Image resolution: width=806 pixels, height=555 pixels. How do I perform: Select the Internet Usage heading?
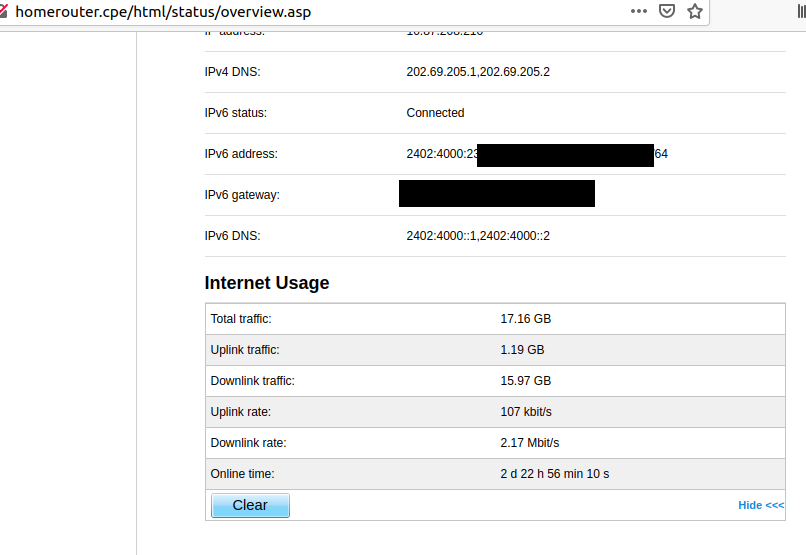(267, 283)
